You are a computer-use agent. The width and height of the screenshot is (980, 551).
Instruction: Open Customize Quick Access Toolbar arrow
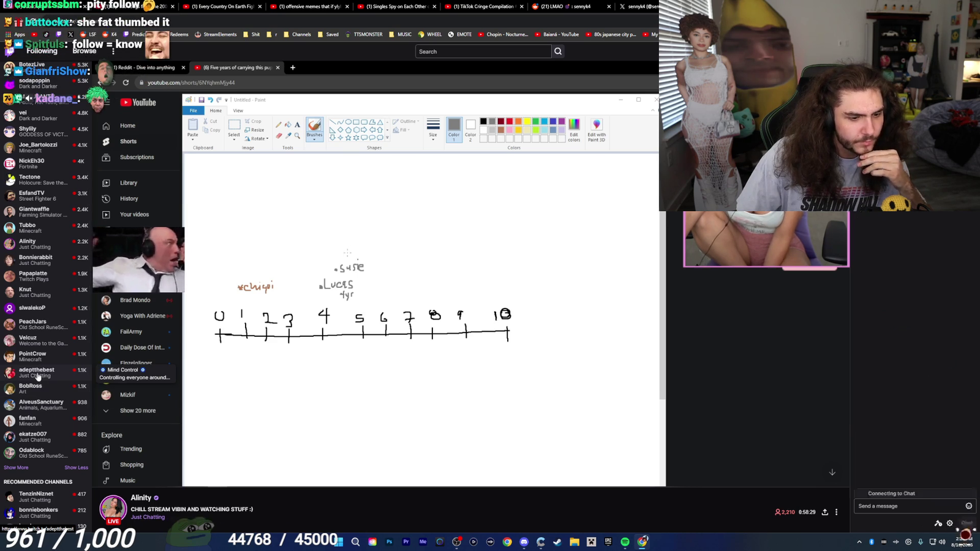pyautogui.click(x=226, y=100)
